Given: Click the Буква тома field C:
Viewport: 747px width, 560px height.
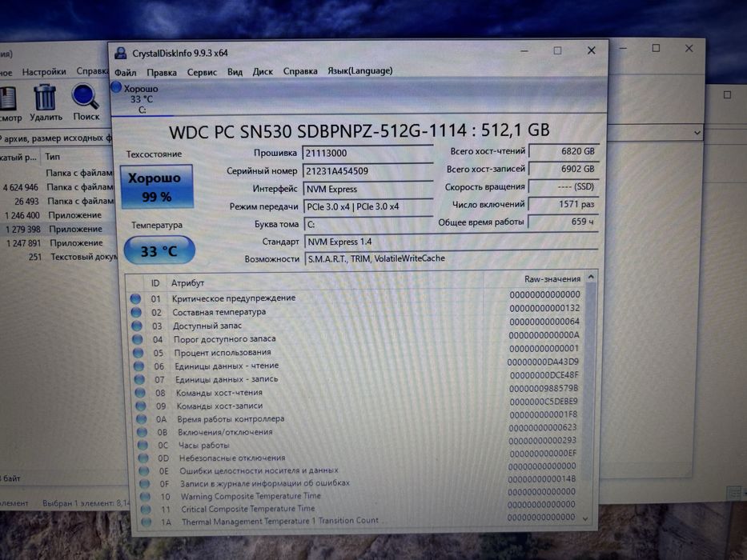Looking at the screenshot, I should tap(369, 224).
